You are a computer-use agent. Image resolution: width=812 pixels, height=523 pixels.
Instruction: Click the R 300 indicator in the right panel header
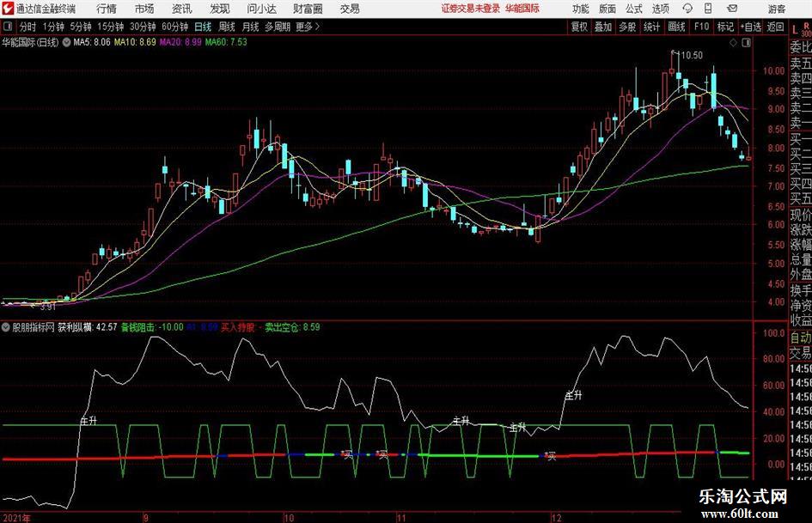point(806,29)
